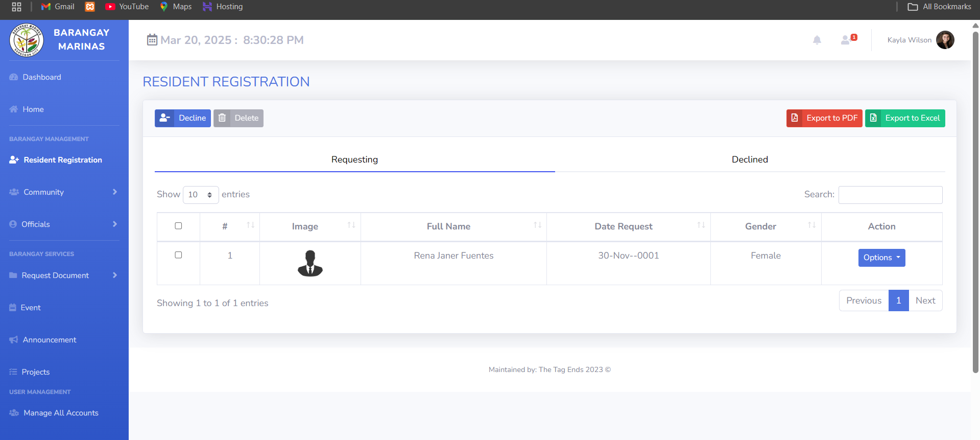Expand the Request Document menu
Screen dimensions: 980x440
point(64,275)
